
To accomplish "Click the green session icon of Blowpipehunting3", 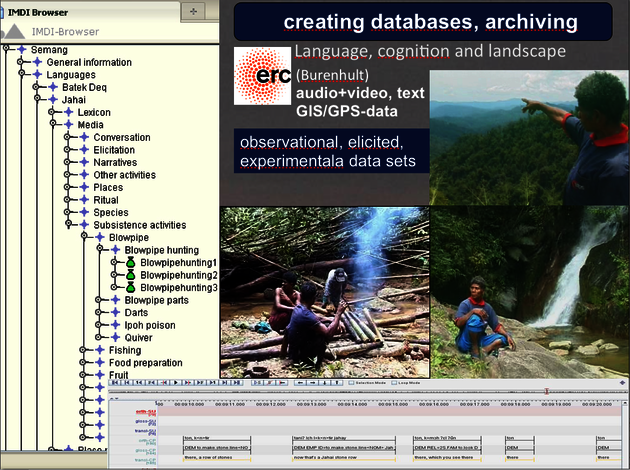I will point(130,288).
